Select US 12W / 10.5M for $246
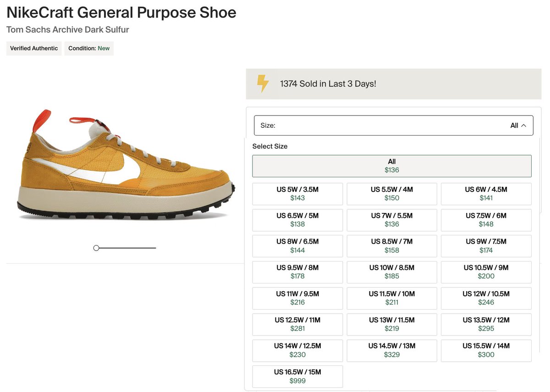Image resolution: width=550 pixels, height=392 pixels. coord(486,298)
